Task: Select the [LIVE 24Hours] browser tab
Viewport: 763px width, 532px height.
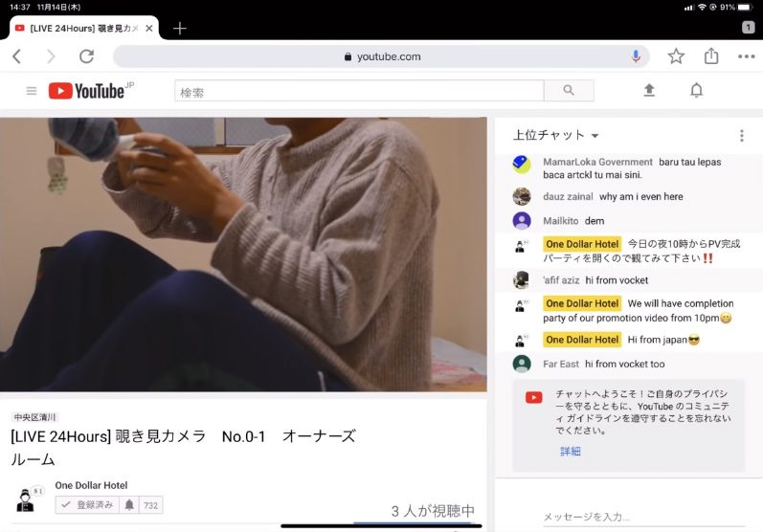Action: pos(83,28)
